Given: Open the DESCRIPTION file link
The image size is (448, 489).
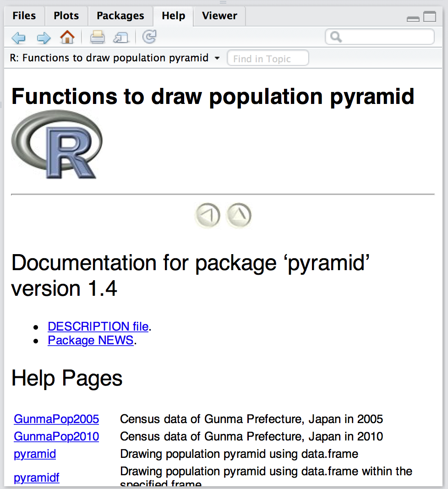Looking at the screenshot, I should click(x=98, y=326).
